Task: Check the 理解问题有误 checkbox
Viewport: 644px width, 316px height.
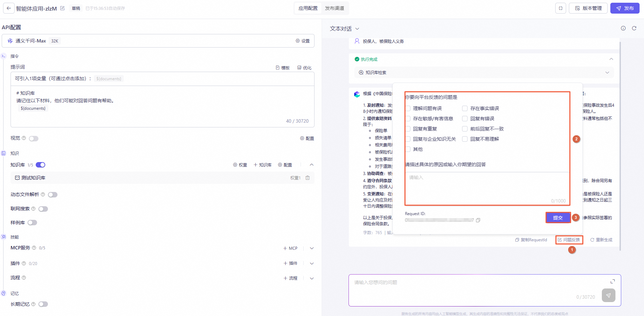Action: coord(408,108)
